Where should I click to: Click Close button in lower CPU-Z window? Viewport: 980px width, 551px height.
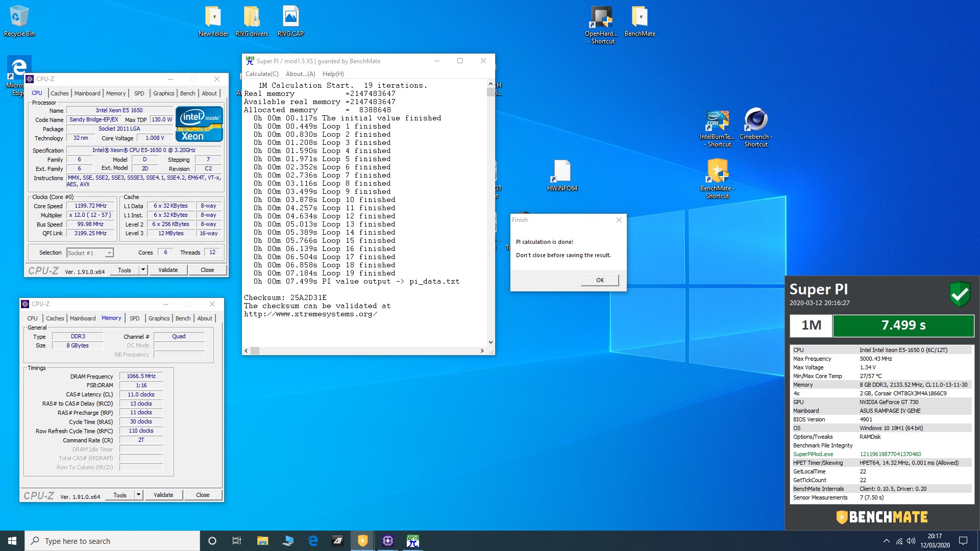click(203, 495)
